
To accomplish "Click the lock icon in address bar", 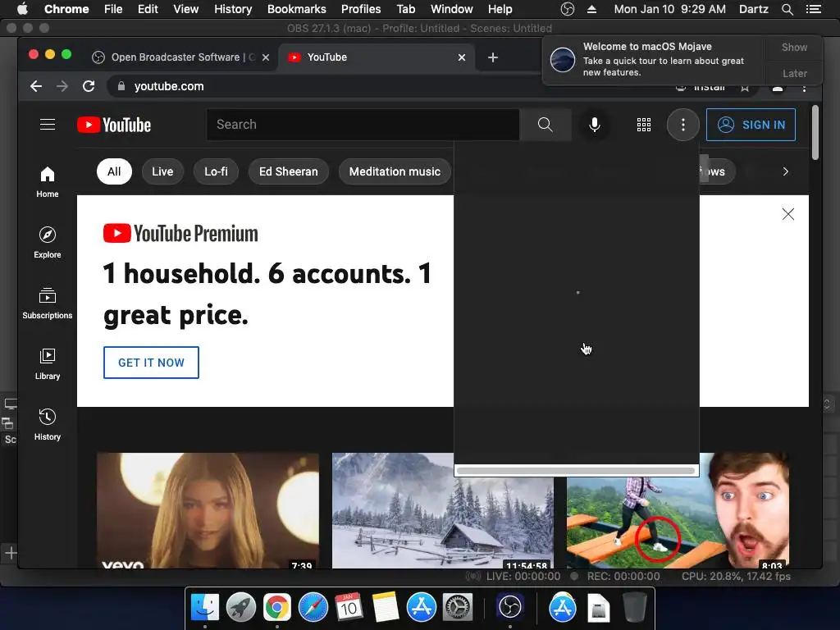I will coord(121,86).
